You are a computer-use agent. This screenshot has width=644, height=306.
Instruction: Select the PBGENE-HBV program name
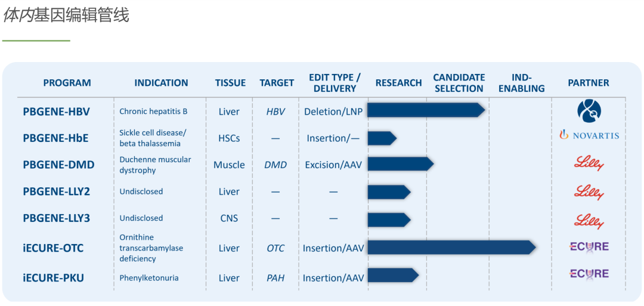tap(55, 112)
